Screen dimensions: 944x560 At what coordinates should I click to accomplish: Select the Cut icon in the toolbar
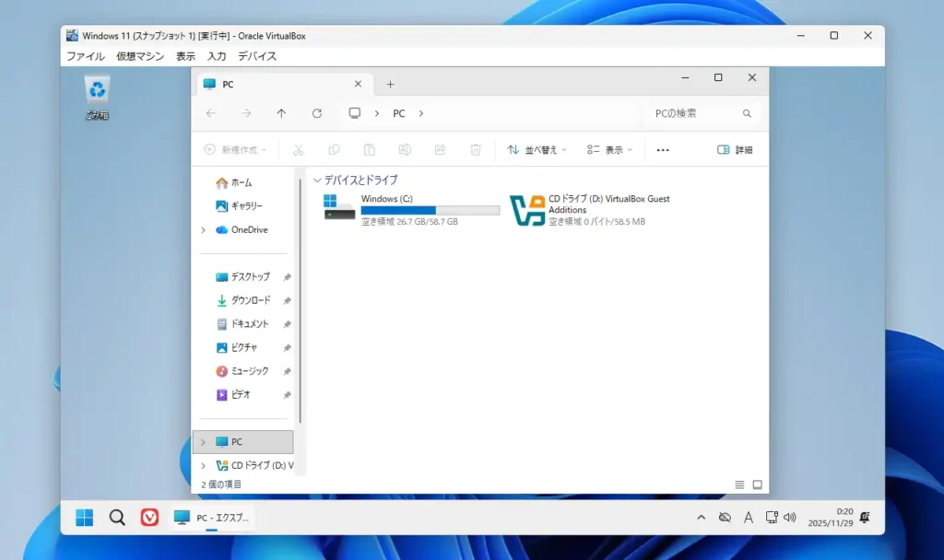pos(300,149)
